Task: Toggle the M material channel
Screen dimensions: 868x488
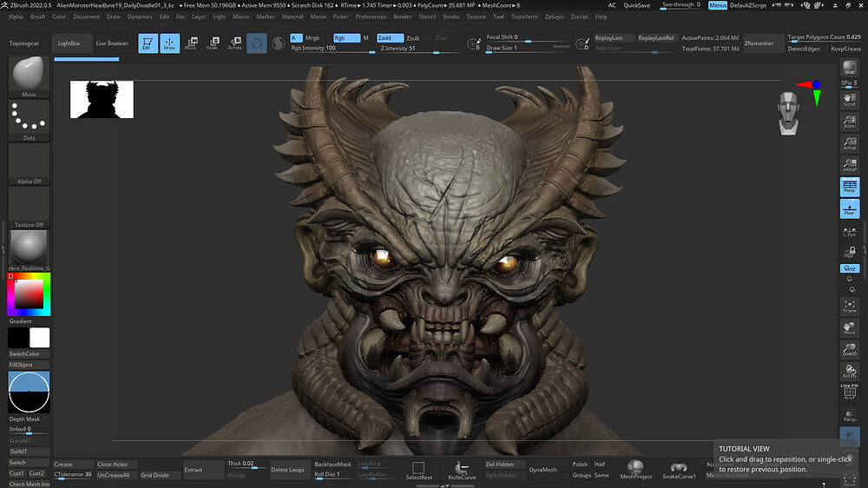Action: pyautogui.click(x=366, y=38)
